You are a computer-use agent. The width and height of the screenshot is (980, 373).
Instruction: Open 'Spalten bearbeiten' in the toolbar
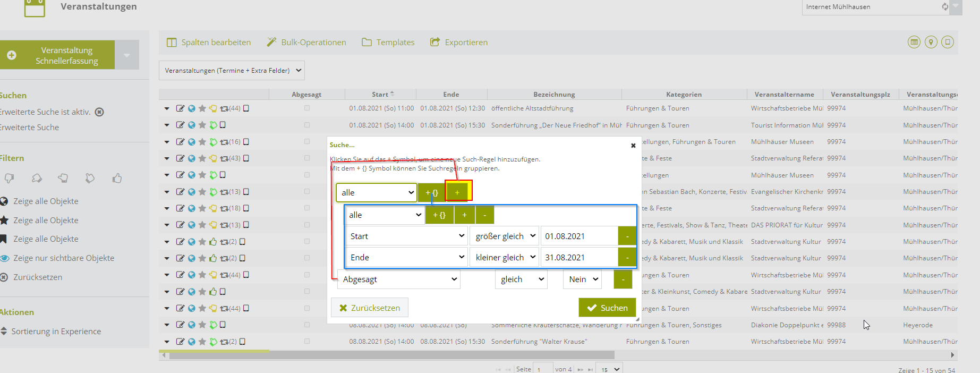(x=208, y=43)
